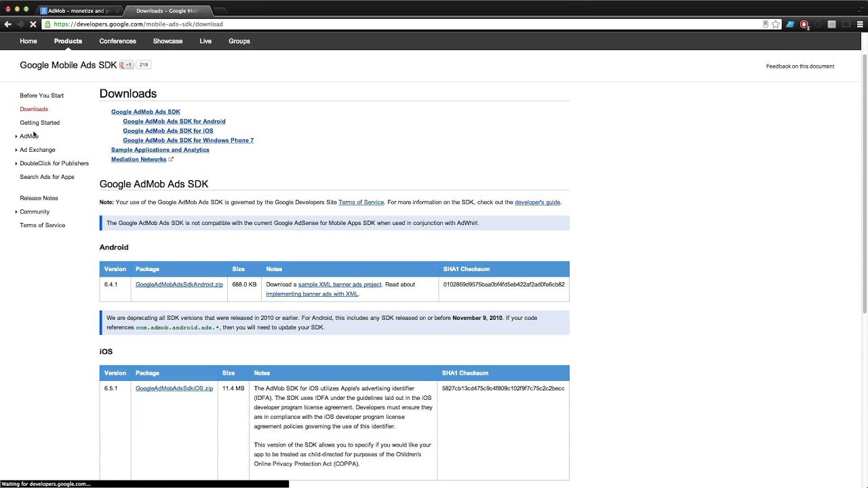Open Search Ads for Apps in the sidebar
Image resolution: width=868 pixels, height=488 pixels.
click(47, 177)
